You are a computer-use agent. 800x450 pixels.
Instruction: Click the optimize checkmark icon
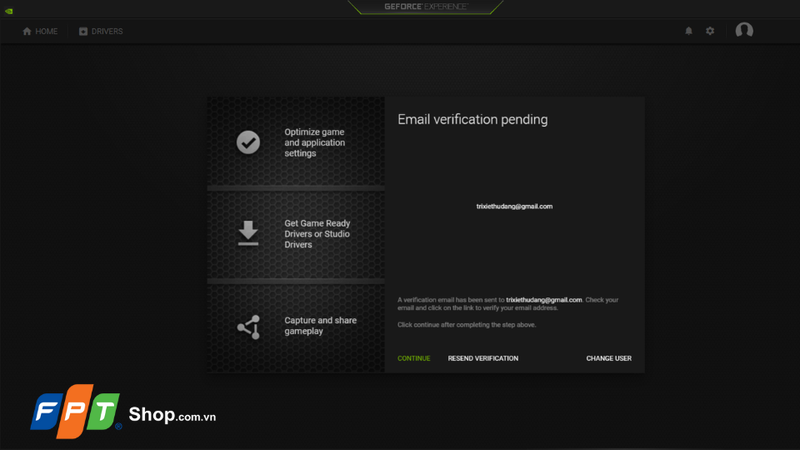click(x=248, y=142)
